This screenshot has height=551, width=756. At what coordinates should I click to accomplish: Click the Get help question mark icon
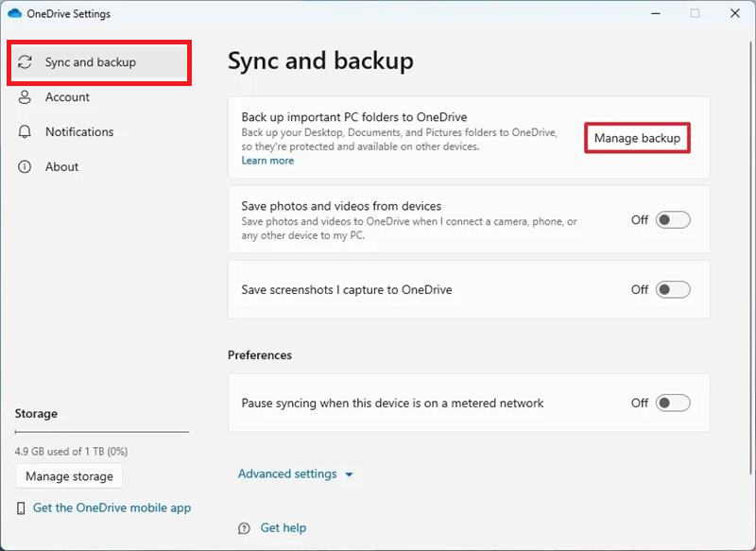point(244,527)
